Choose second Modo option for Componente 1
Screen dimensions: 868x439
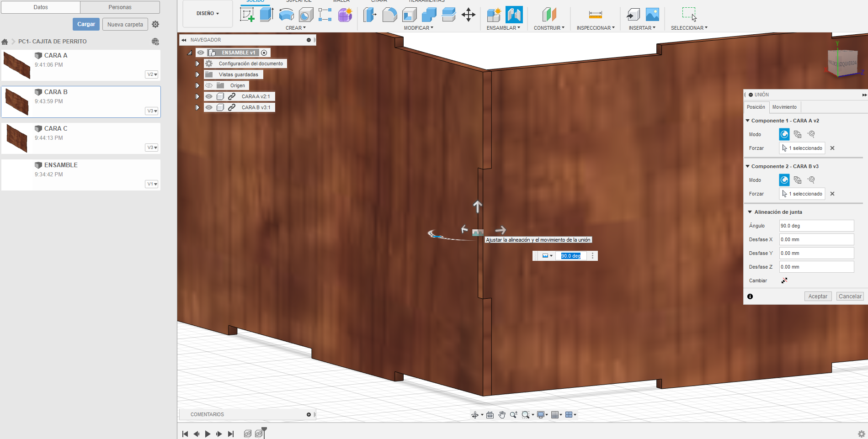tap(798, 134)
